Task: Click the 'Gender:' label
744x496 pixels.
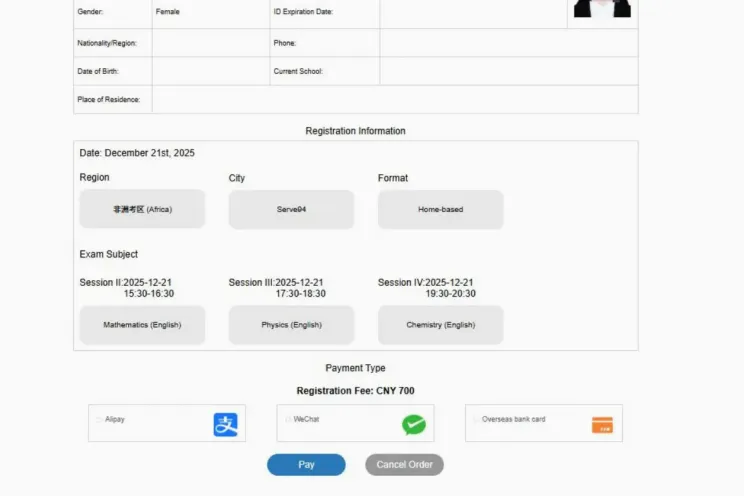Action: tap(90, 11)
